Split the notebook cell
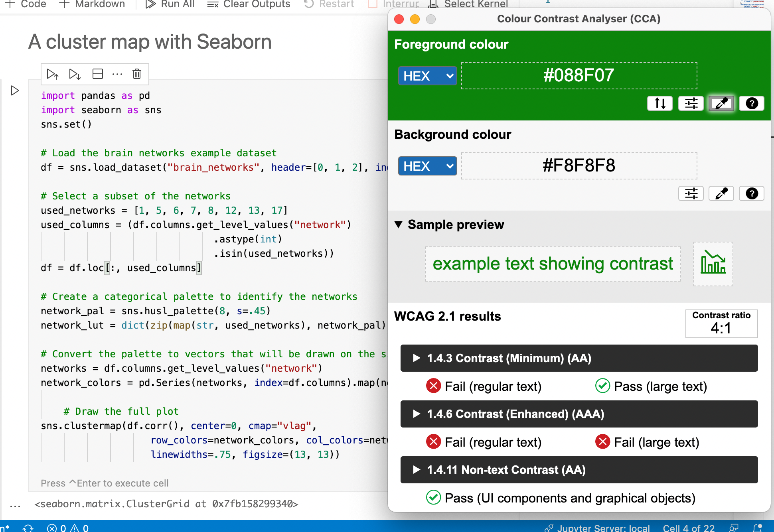The image size is (774, 532). [x=97, y=74]
